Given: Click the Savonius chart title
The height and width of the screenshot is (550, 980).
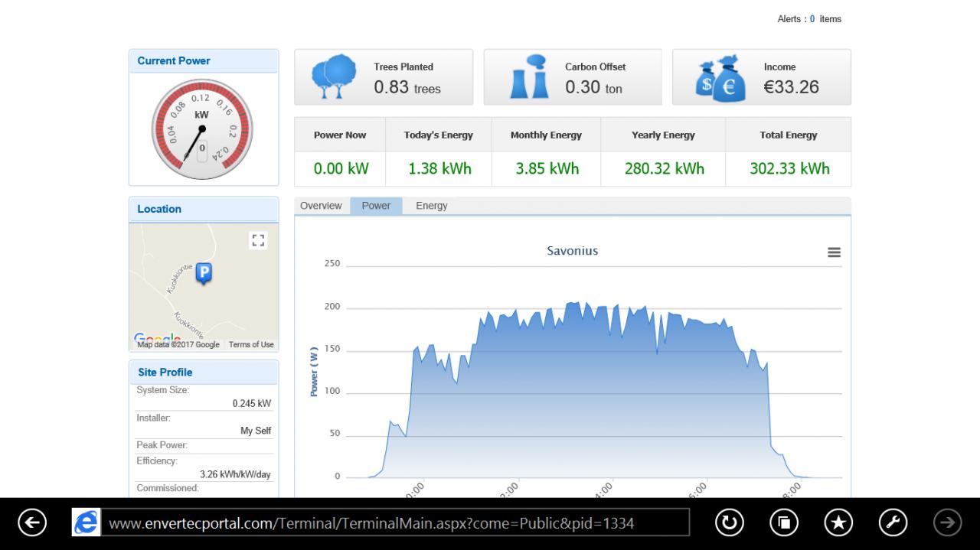Looking at the screenshot, I should (x=573, y=251).
